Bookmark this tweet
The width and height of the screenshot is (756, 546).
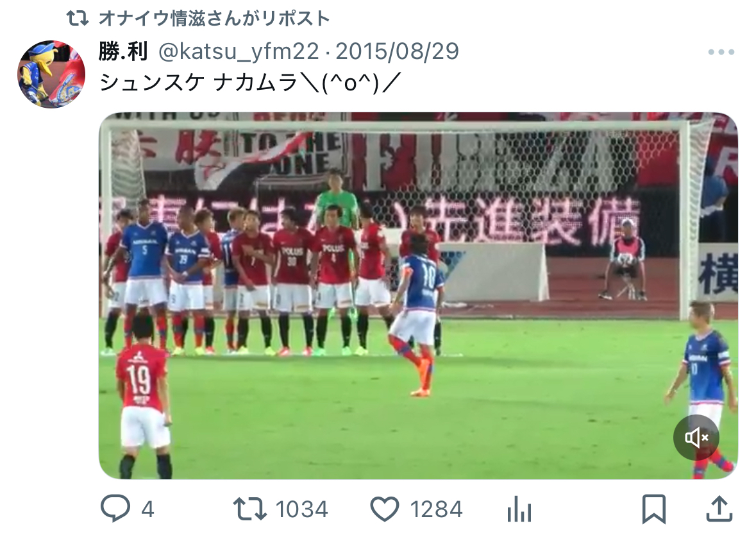(654, 509)
